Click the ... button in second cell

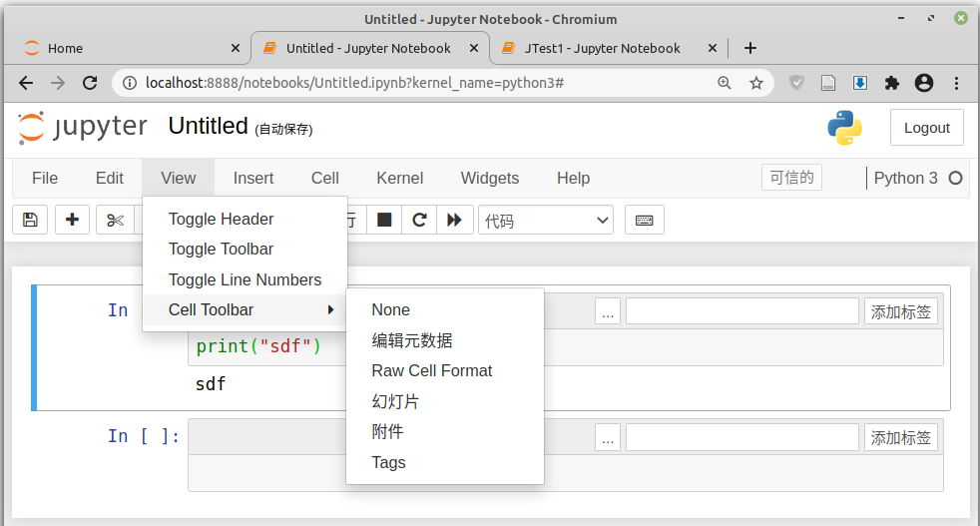click(x=608, y=437)
